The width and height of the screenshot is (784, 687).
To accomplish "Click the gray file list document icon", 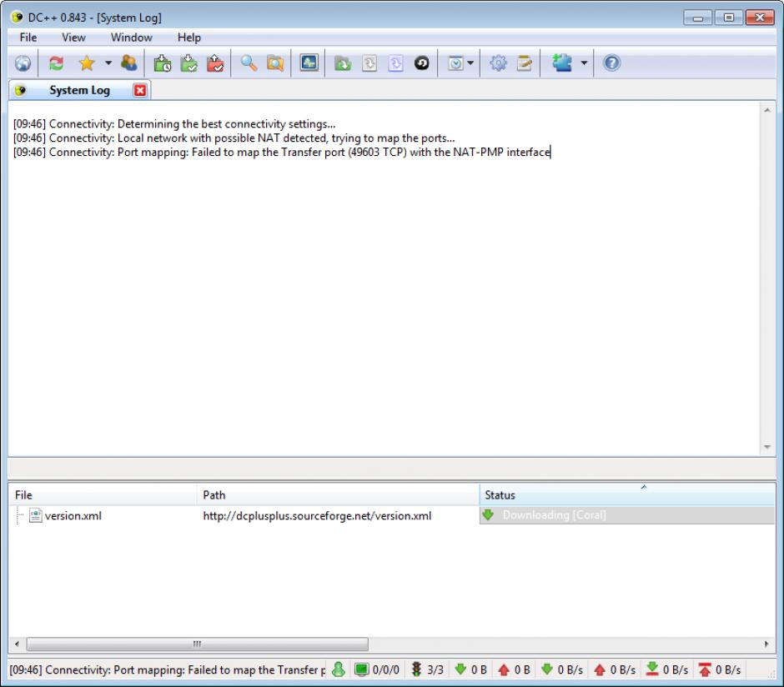I will tap(369, 63).
